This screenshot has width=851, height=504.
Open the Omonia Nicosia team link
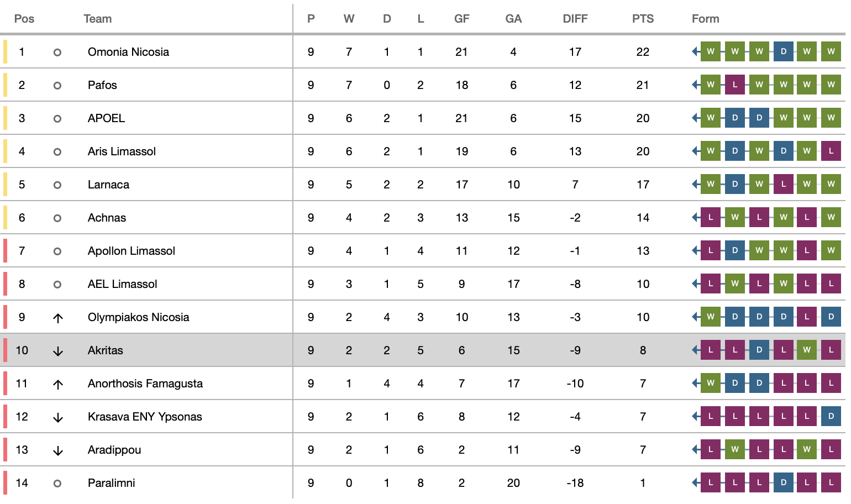point(128,52)
